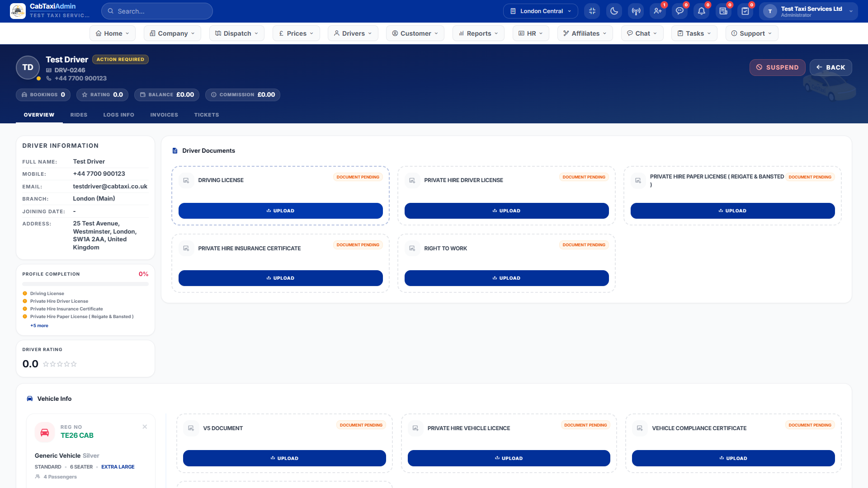Image resolution: width=868 pixels, height=488 pixels.
Task: Upload Private Hire Insurance Certificate
Action: tap(281, 278)
